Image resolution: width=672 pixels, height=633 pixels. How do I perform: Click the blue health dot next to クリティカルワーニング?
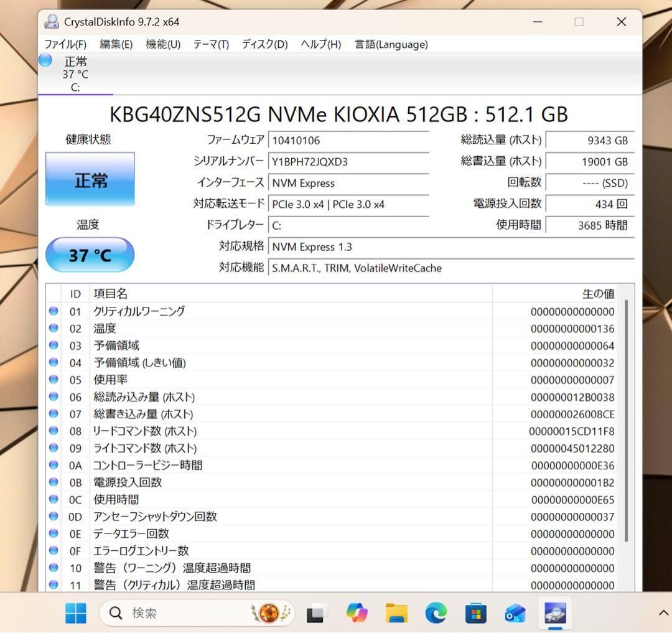pyautogui.click(x=54, y=311)
